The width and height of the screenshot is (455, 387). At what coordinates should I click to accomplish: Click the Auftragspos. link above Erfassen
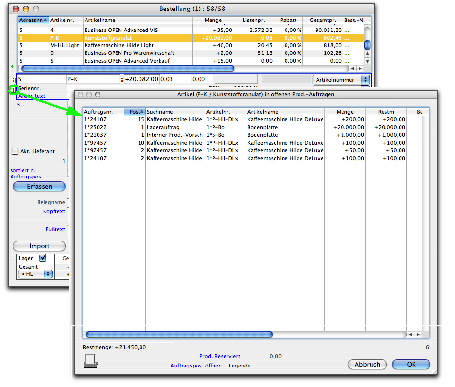tap(26, 177)
